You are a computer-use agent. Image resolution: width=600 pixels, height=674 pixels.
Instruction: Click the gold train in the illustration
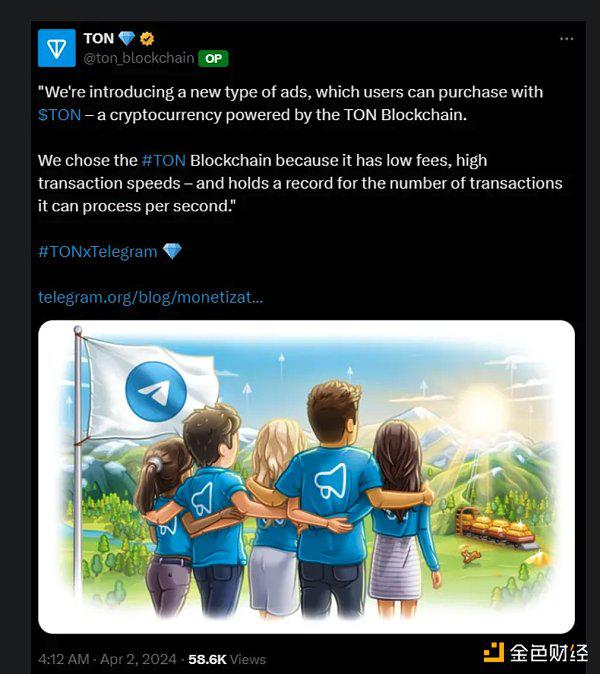[496, 527]
